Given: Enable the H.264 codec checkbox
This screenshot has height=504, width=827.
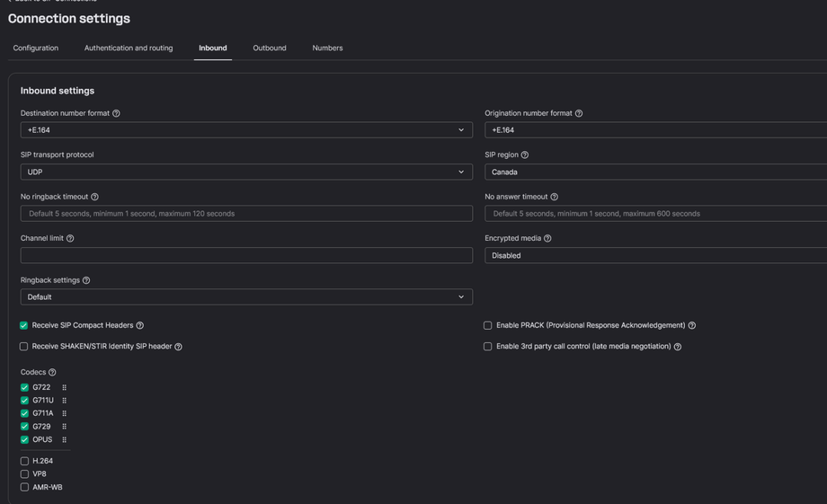Looking at the screenshot, I should (x=24, y=461).
